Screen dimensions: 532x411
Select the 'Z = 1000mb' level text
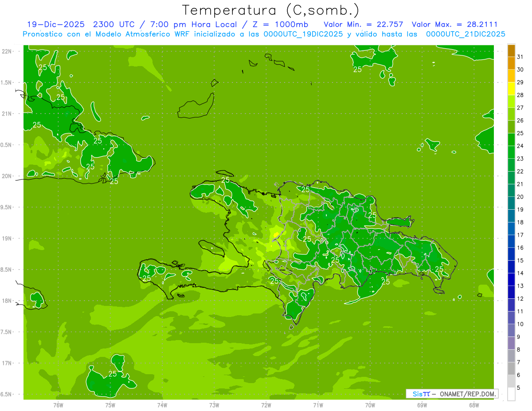click(x=280, y=24)
